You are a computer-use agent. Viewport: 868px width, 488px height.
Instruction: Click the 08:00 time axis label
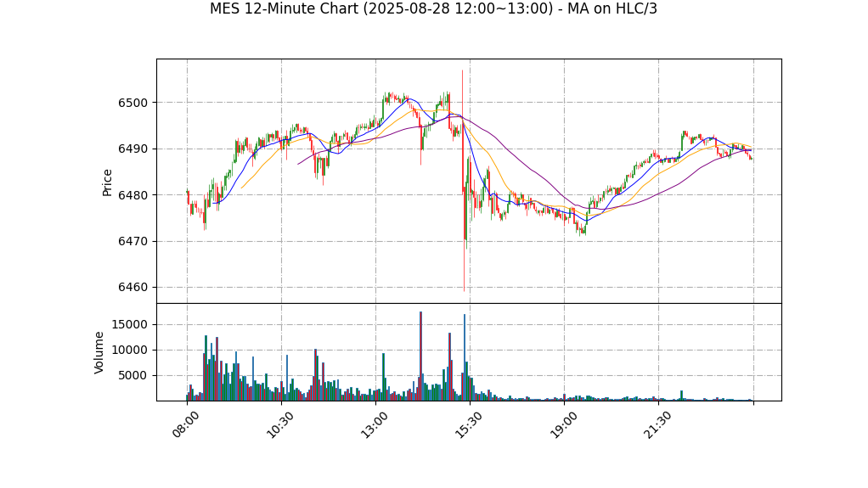point(185,425)
